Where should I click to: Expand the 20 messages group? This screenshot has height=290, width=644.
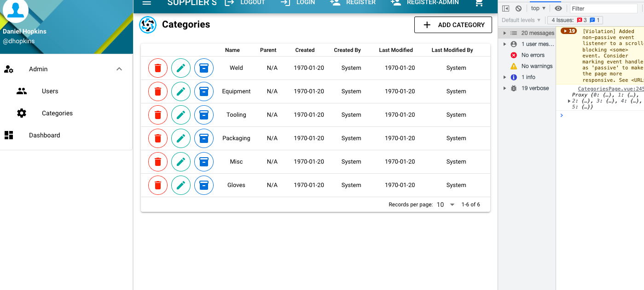pos(505,33)
